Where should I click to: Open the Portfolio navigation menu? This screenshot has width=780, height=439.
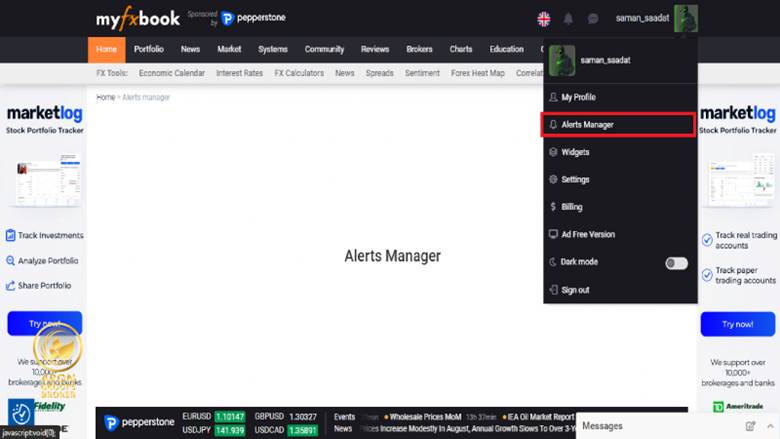(149, 49)
